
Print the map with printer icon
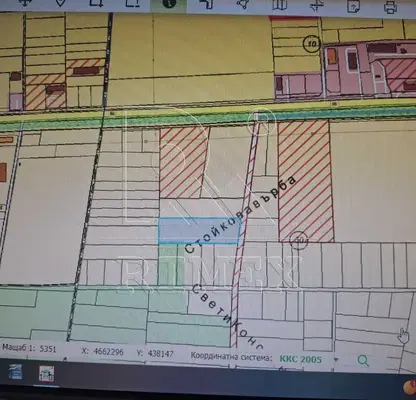(x=391, y=7)
